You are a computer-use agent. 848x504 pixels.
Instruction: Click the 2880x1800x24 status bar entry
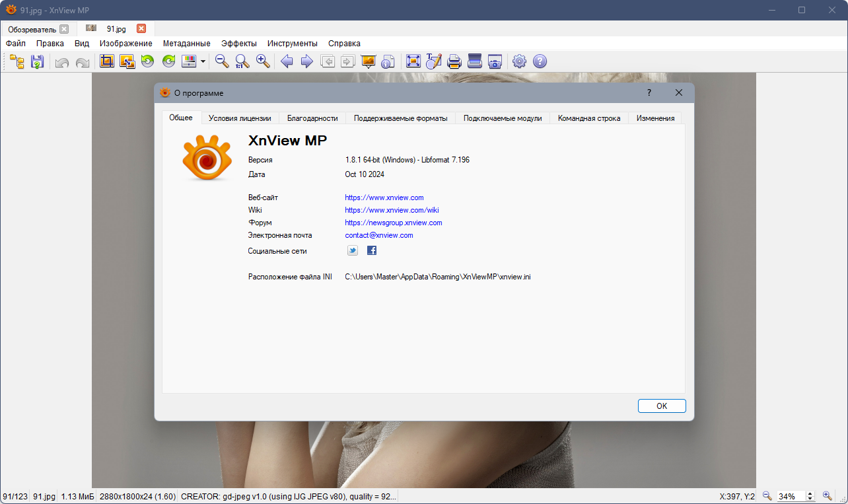137,496
